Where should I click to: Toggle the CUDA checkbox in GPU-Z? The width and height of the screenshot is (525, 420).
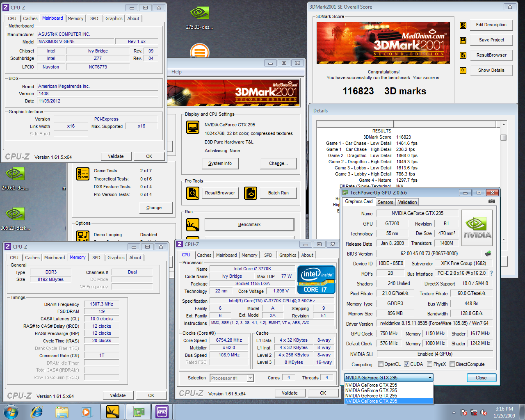(406, 364)
